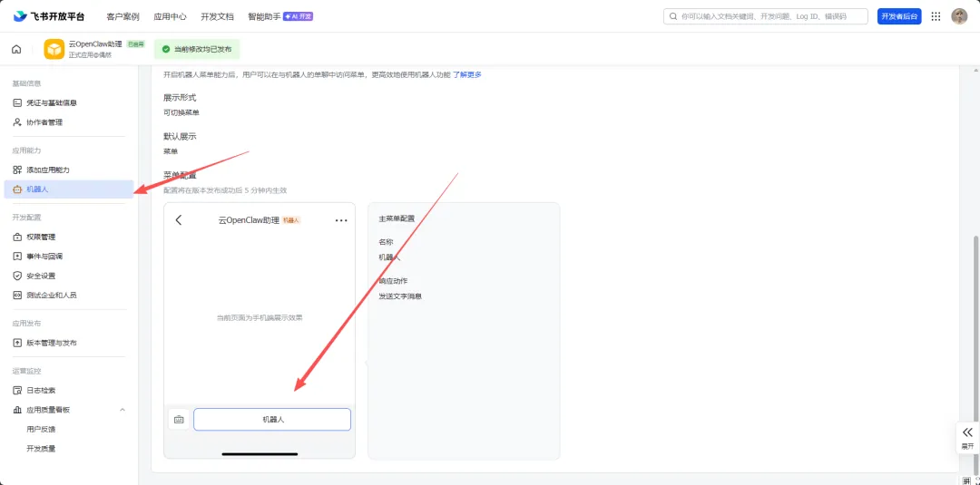Click the 发送文字消息 text
Screen dimensions: 980x485
400,296
